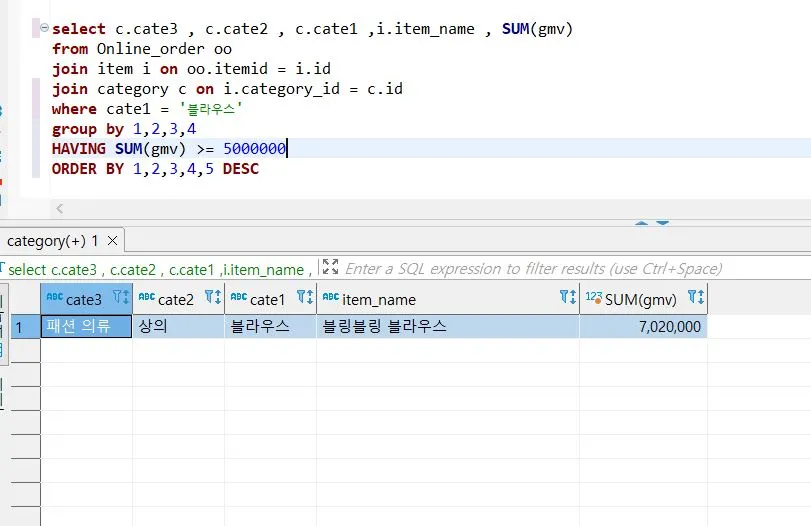Click the cell 블링블링 블라우스
The height and width of the screenshot is (526, 811).
[448, 326]
